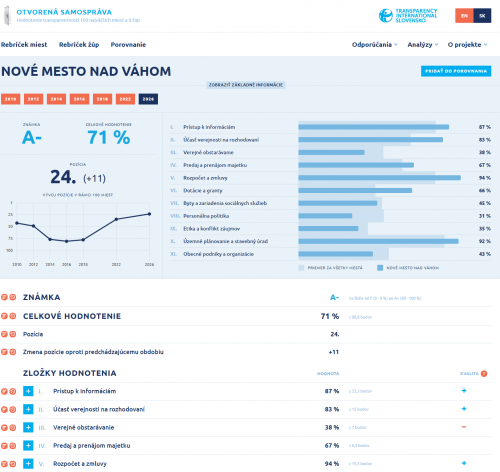Click the legend swatch Priemer za všetky mestá
The image size is (500, 472).
click(301, 268)
